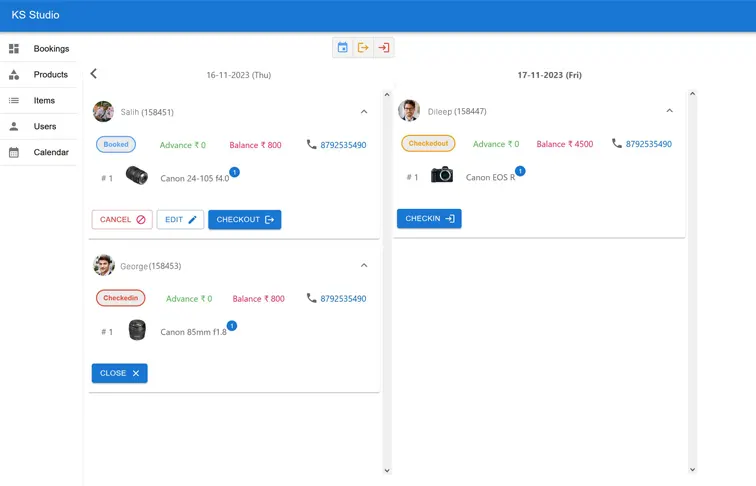Click phone icon in Dileep's booking
756x486 pixels.
pos(617,143)
